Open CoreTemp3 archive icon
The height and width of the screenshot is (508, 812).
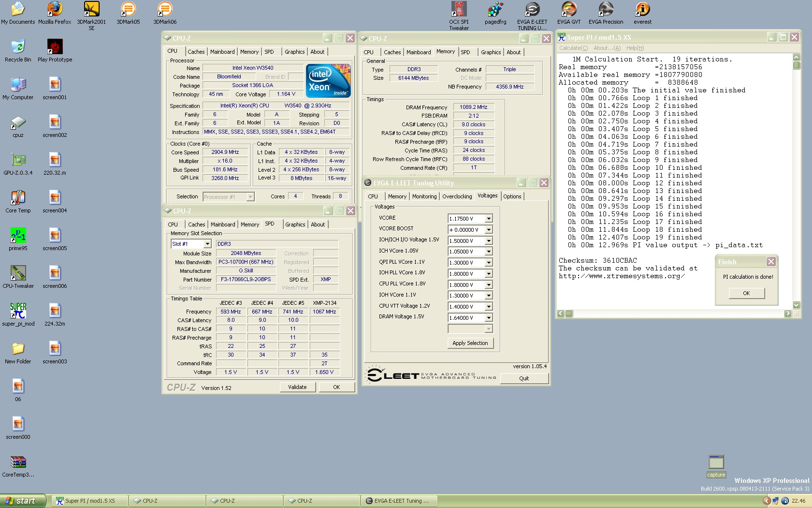(x=18, y=466)
